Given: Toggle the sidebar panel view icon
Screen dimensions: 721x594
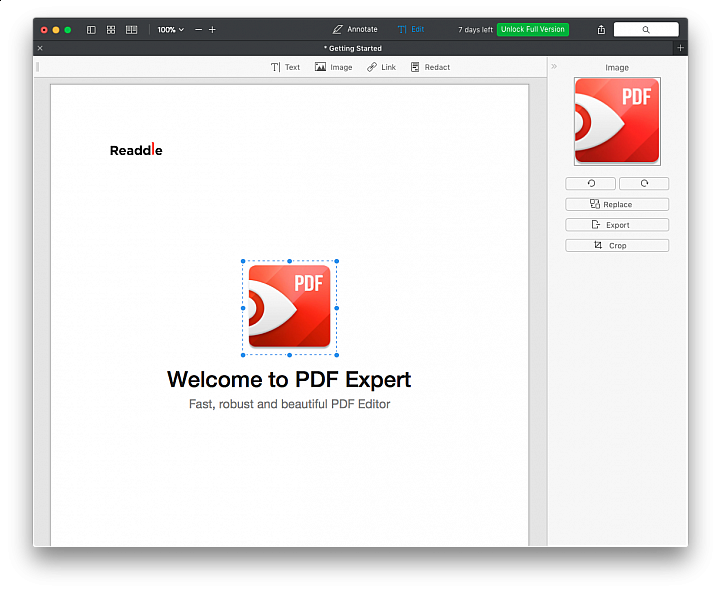Looking at the screenshot, I should point(91,30).
